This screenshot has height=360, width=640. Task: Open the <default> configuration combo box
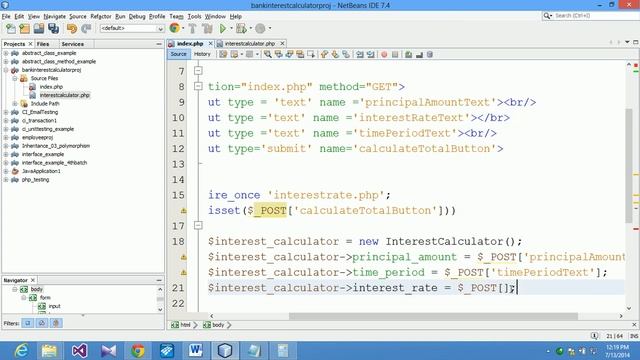point(132,28)
